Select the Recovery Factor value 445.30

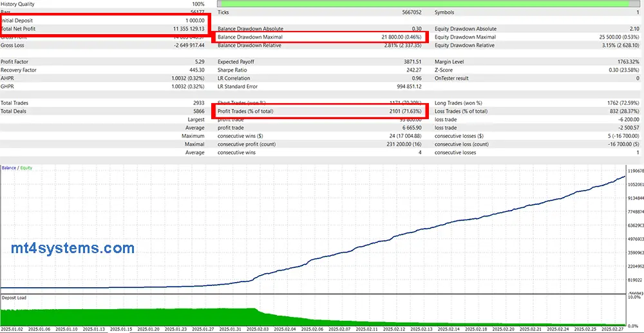[x=193, y=70]
